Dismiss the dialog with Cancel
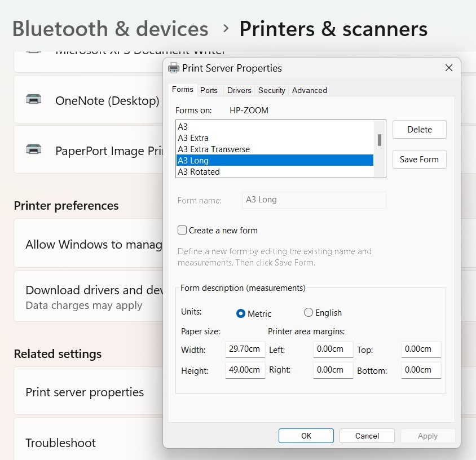The width and height of the screenshot is (476, 460). pos(367,436)
